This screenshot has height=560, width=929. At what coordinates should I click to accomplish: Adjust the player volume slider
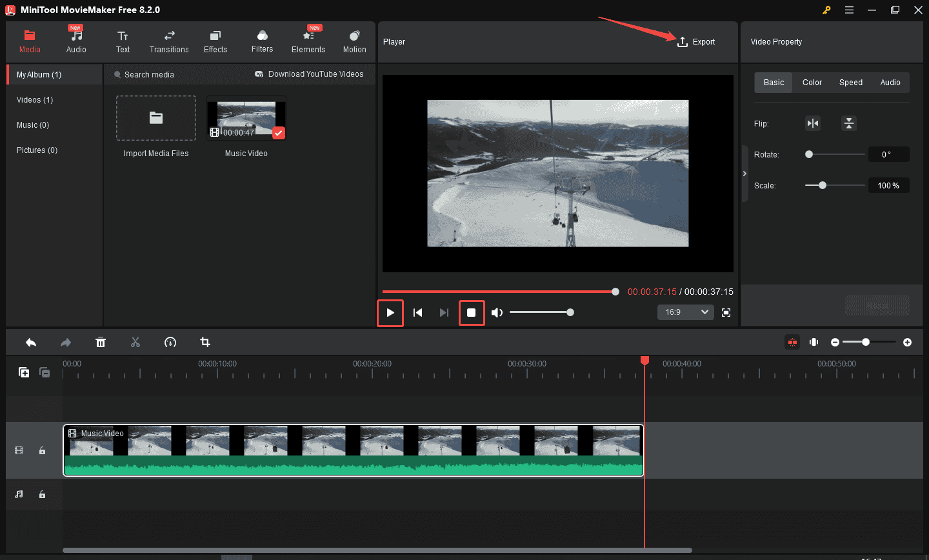pyautogui.click(x=541, y=312)
